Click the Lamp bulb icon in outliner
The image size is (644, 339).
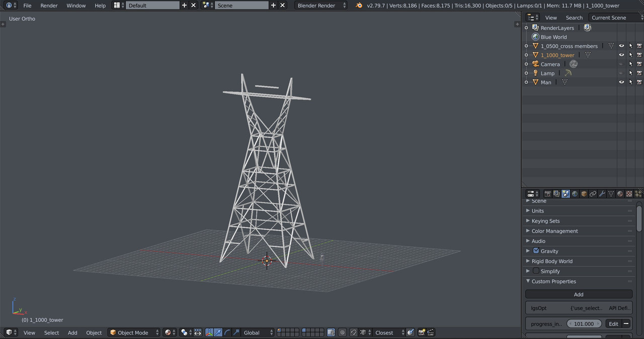[x=535, y=73]
